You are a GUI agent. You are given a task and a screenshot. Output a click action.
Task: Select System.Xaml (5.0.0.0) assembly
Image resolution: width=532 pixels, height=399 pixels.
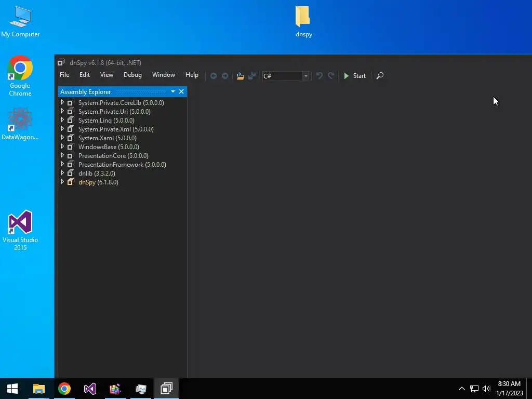click(x=107, y=138)
